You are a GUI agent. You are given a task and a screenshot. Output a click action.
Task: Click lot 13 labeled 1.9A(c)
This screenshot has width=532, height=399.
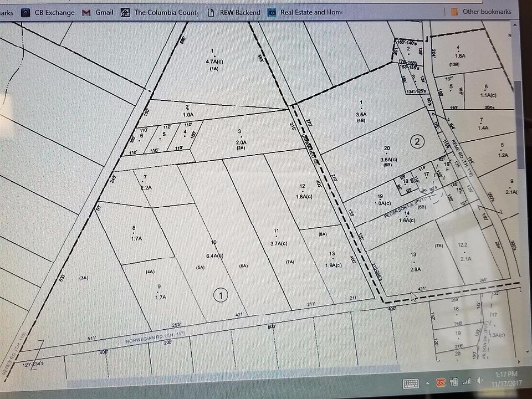point(333,259)
